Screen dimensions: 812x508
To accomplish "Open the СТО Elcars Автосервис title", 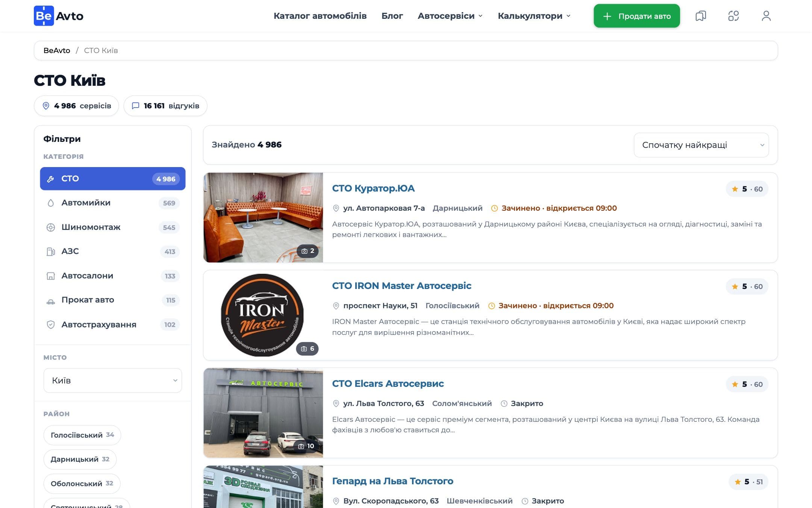I will point(388,384).
